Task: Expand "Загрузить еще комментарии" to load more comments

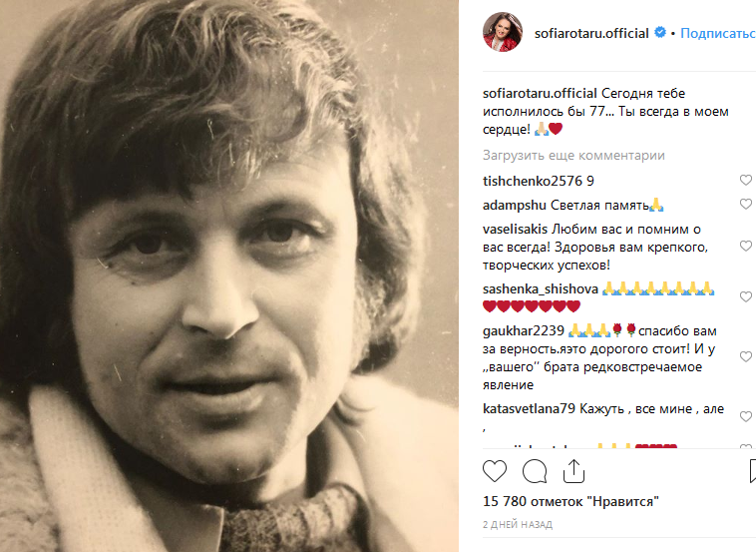Action: tap(573, 156)
